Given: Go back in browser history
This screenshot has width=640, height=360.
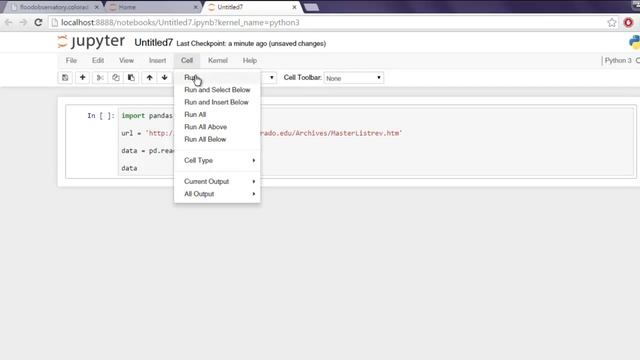Looking at the screenshot, I should 8,22.
